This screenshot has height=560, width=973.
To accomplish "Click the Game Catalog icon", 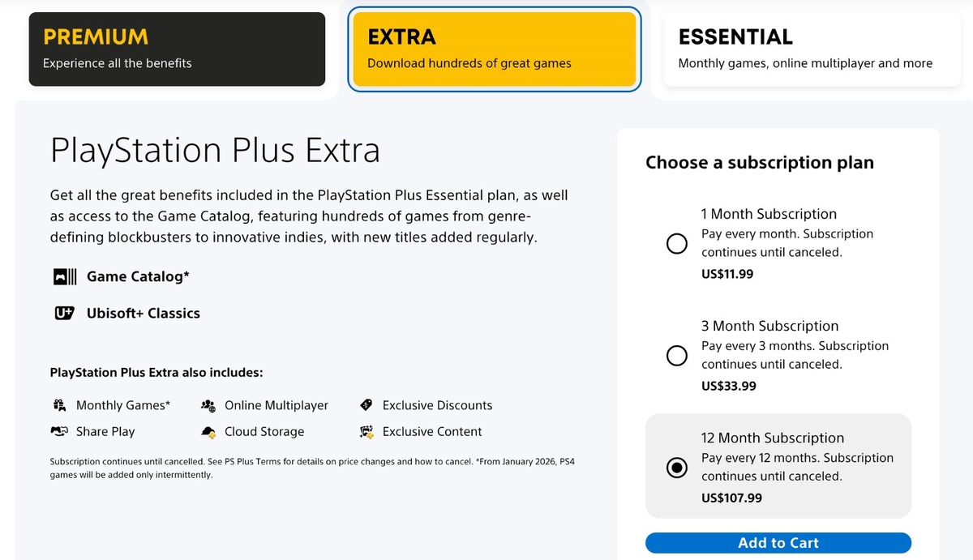I will click(x=65, y=277).
